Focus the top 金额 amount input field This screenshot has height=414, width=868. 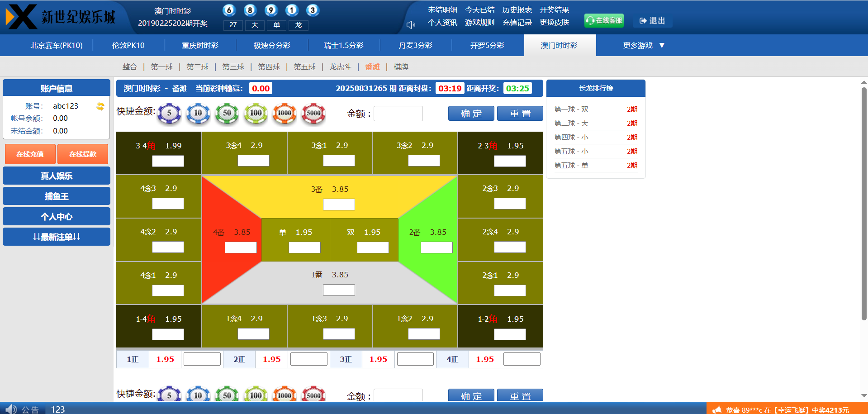398,114
